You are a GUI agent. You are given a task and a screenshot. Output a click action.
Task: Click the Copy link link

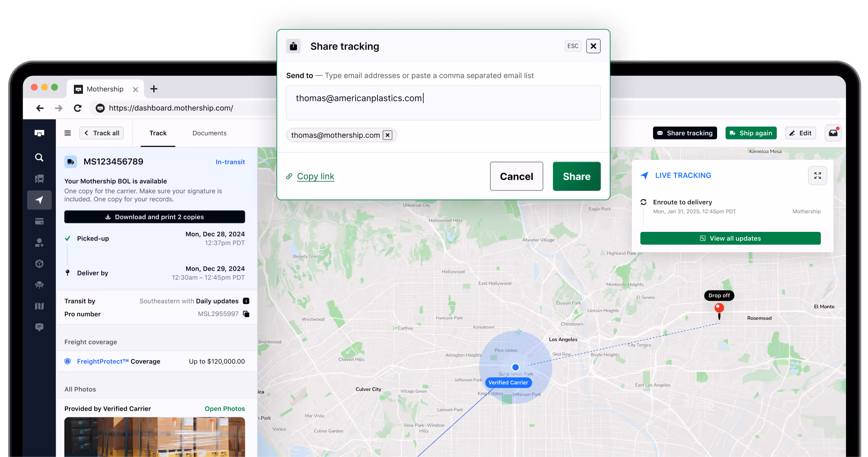(315, 176)
